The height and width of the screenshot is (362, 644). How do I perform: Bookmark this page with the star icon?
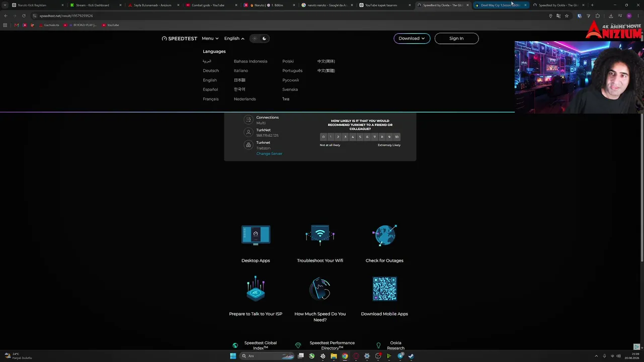(567, 16)
